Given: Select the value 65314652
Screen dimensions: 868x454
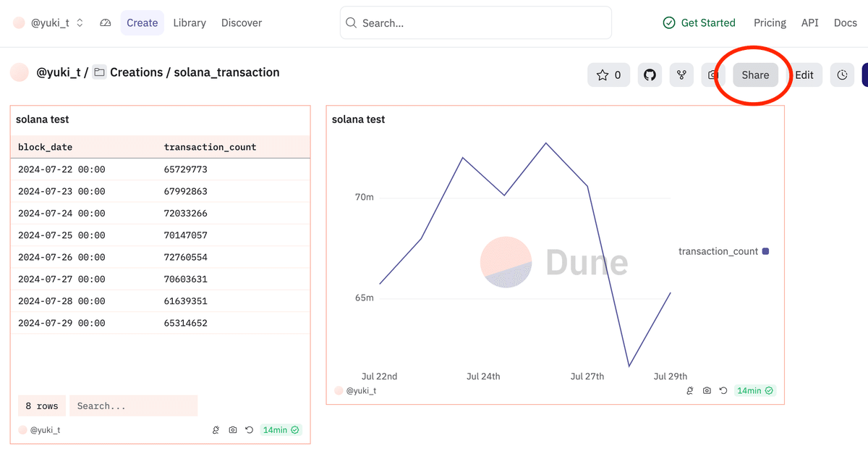Looking at the screenshot, I should tap(186, 323).
